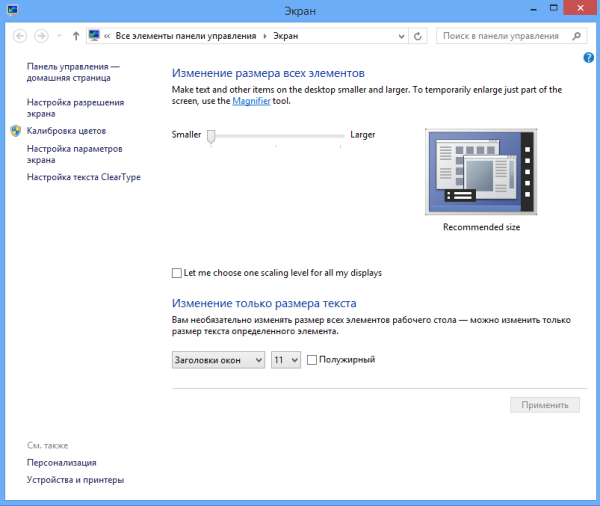Maximize the Экран window
This screenshot has height=506, width=600.
pyautogui.click(x=553, y=8)
